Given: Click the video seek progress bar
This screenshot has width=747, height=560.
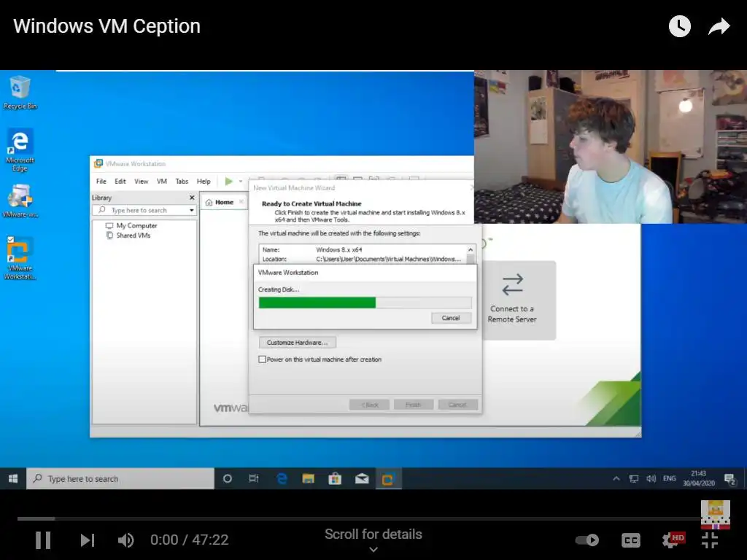Looking at the screenshot, I should (359, 518).
